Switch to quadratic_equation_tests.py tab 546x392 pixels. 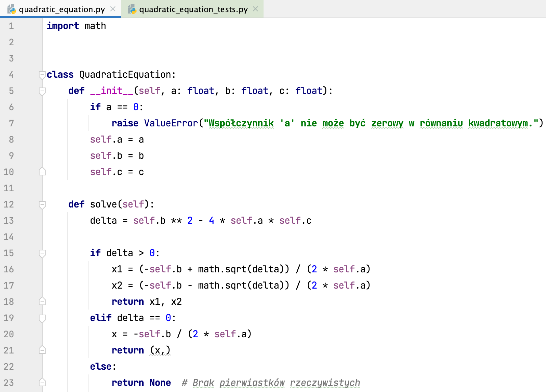pos(193,9)
